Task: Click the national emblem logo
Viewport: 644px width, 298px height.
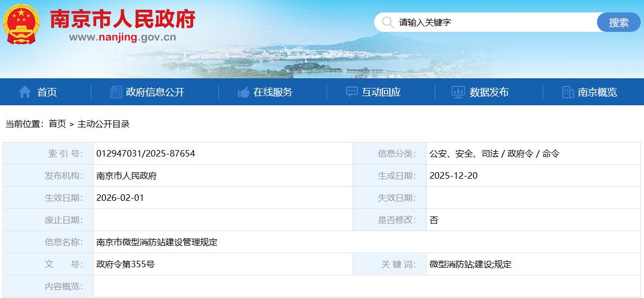Action: pyautogui.click(x=21, y=24)
